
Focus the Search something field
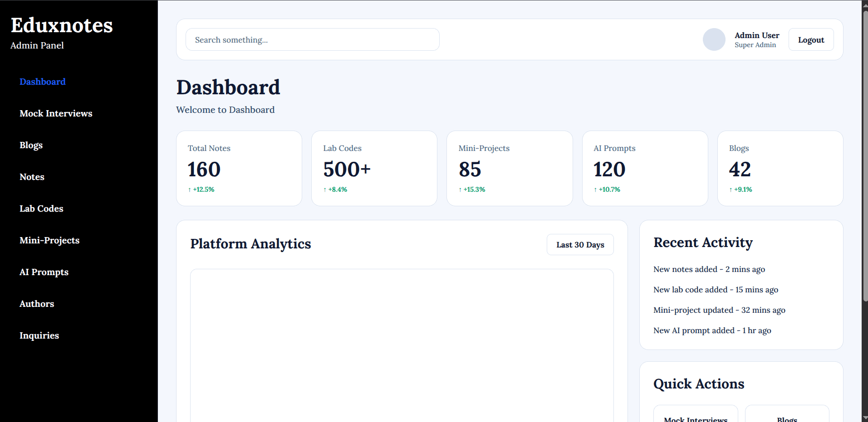(x=312, y=39)
